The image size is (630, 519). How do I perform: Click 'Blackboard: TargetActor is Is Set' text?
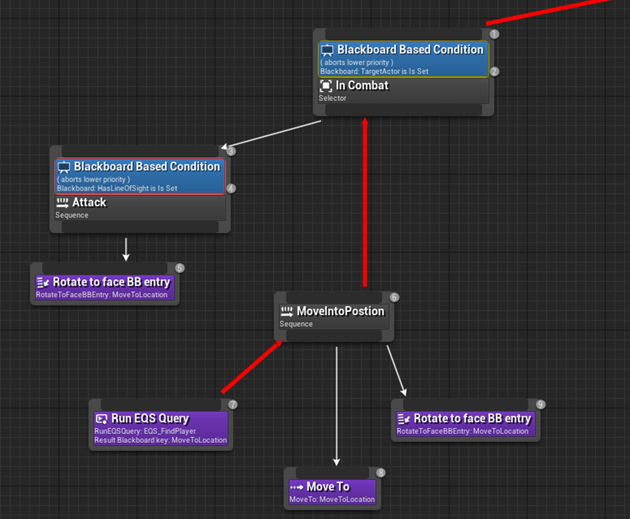click(x=374, y=72)
